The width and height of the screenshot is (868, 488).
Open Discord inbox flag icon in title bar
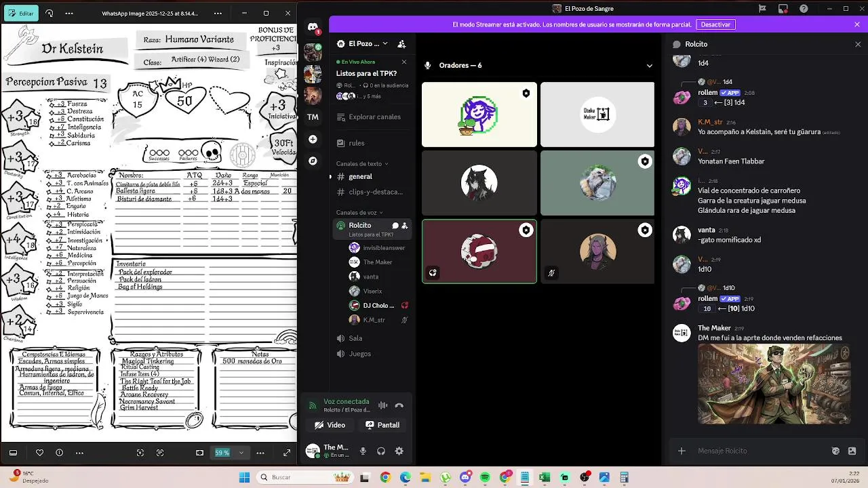(x=763, y=8)
